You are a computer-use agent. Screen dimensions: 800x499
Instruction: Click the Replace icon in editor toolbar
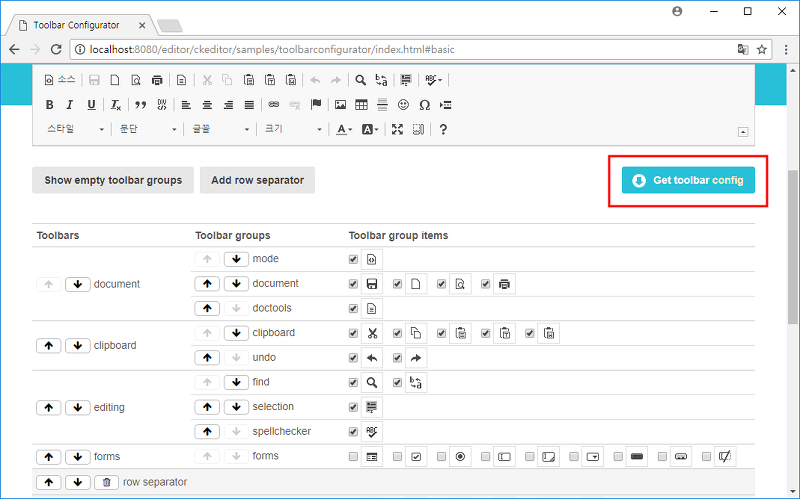[381, 80]
